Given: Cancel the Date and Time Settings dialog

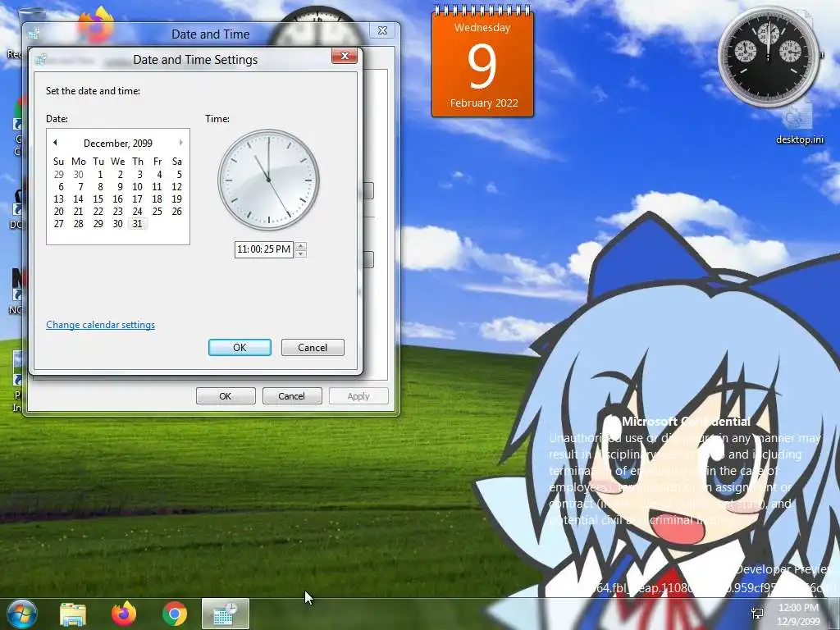Looking at the screenshot, I should (313, 347).
